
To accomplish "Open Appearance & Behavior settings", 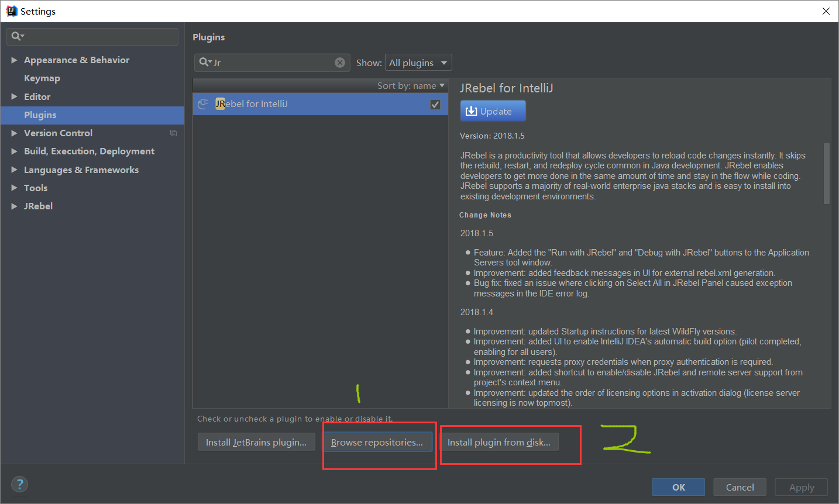I will point(77,60).
